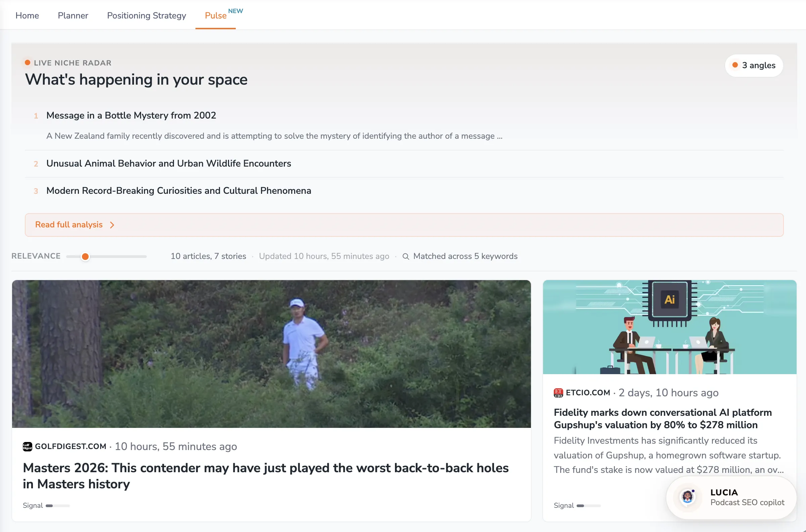Open trend 2: Unusual Animal Behavior
The width and height of the screenshot is (806, 532).
pos(169,164)
